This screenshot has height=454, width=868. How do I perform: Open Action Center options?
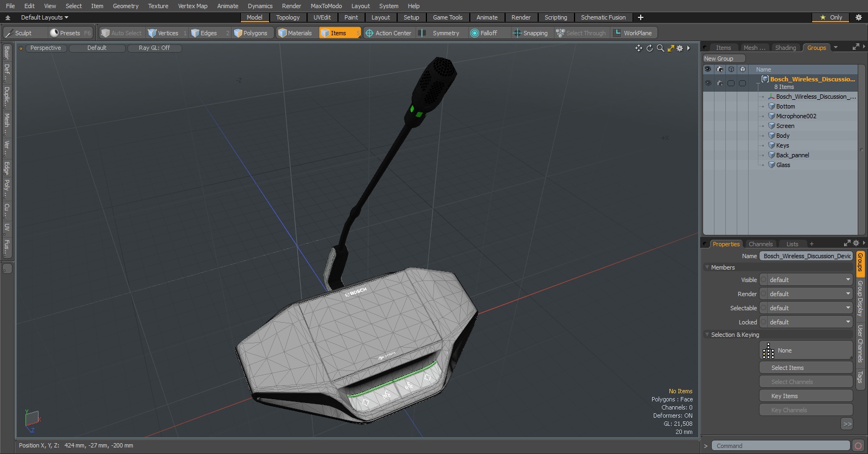388,33
